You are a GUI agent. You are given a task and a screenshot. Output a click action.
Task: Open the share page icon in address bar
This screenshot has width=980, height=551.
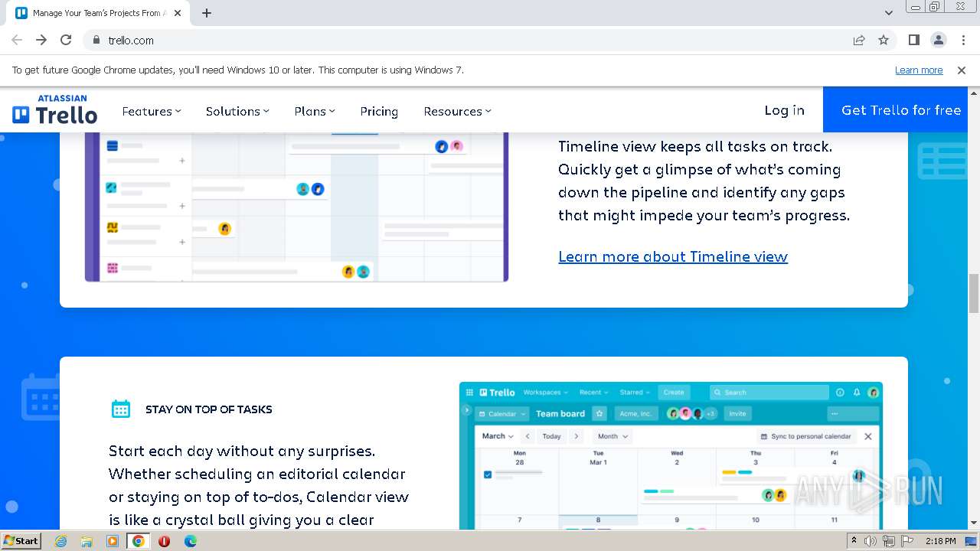859,40
